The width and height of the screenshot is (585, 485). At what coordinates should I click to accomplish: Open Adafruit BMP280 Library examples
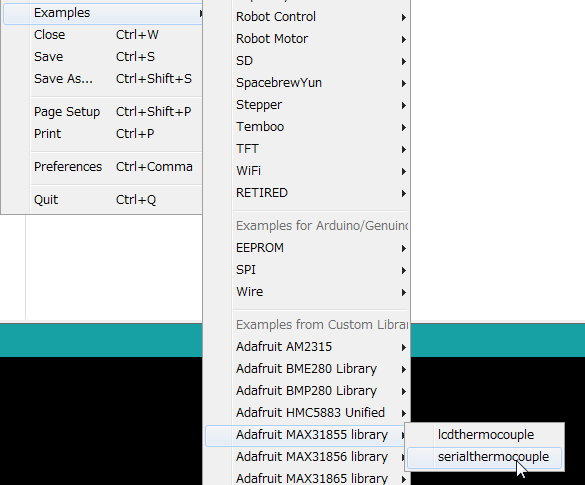click(308, 391)
